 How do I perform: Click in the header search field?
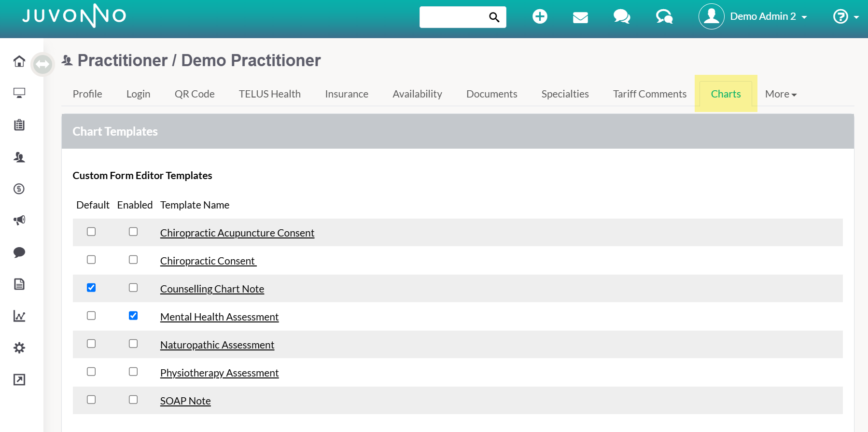click(454, 17)
